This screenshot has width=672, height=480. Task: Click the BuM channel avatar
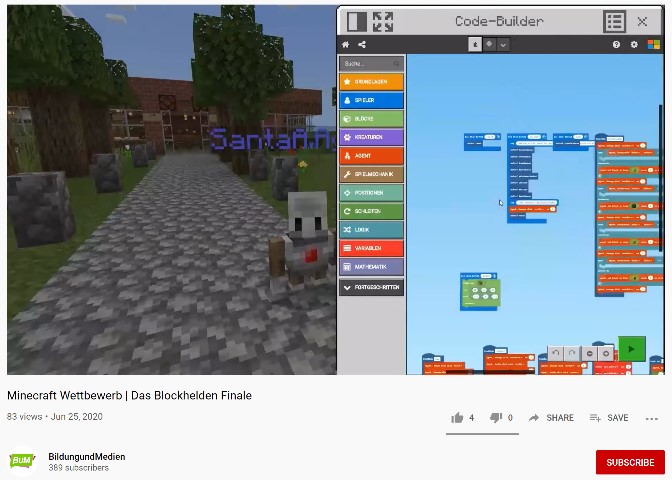click(x=22, y=461)
